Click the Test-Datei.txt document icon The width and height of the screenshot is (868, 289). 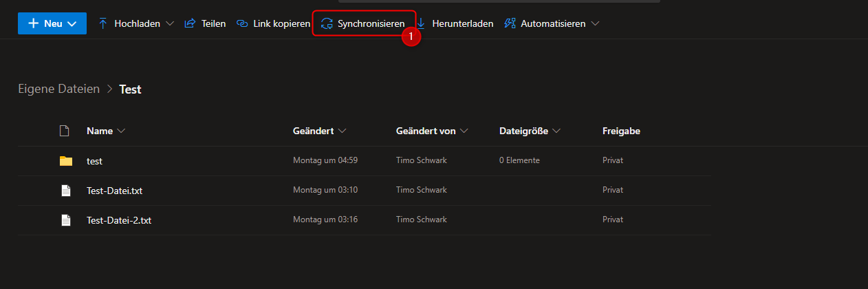coord(65,191)
